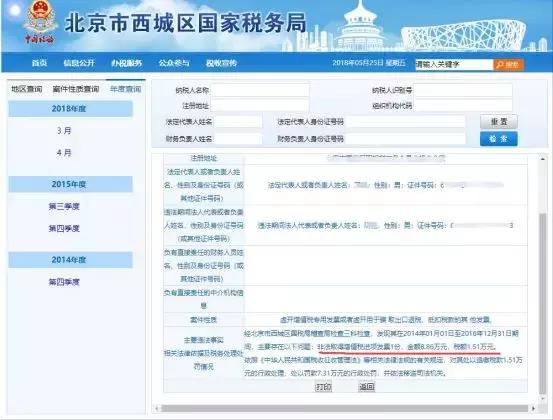Click the horizontal scrollbar right arrow
This screenshot has width=553, height=420.
533,408
